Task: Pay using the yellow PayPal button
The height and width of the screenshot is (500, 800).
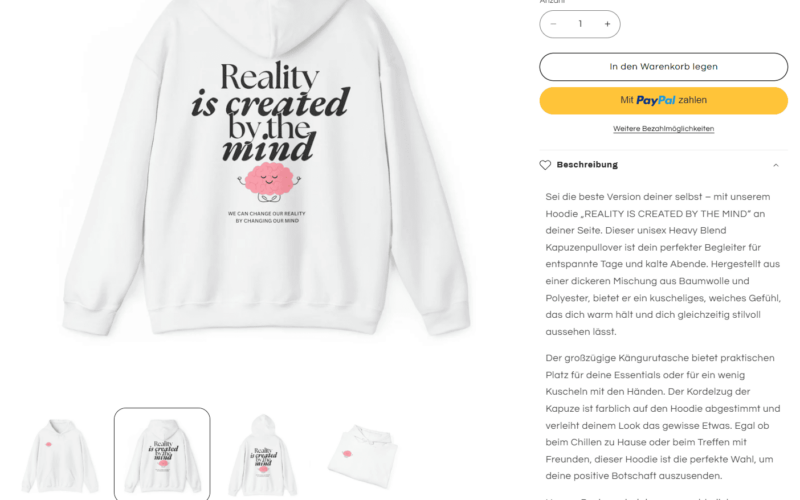Action: (x=663, y=100)
